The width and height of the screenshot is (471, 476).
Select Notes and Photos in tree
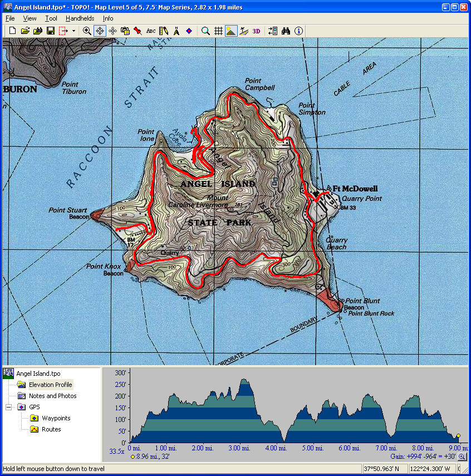[52, 396]
